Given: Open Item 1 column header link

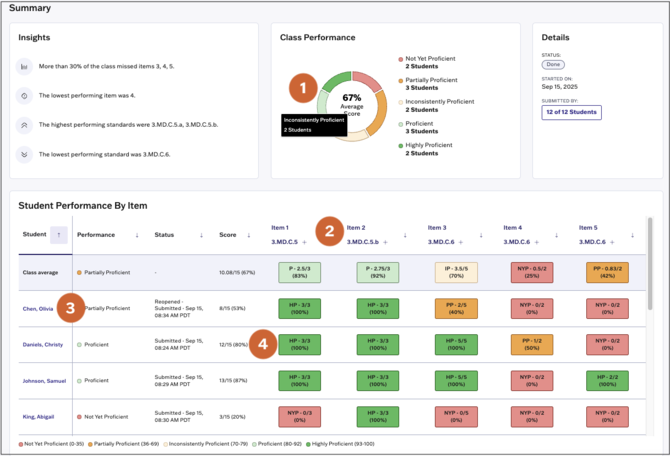Looking at the screenshot, I should pyautogui.click(x=280, y=228).
